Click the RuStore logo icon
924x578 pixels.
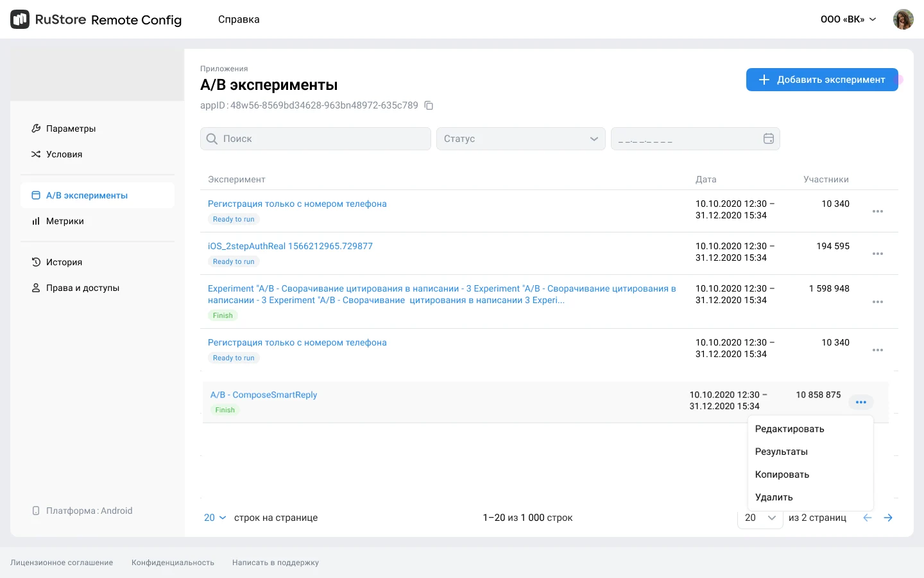(x=20, y=19)
